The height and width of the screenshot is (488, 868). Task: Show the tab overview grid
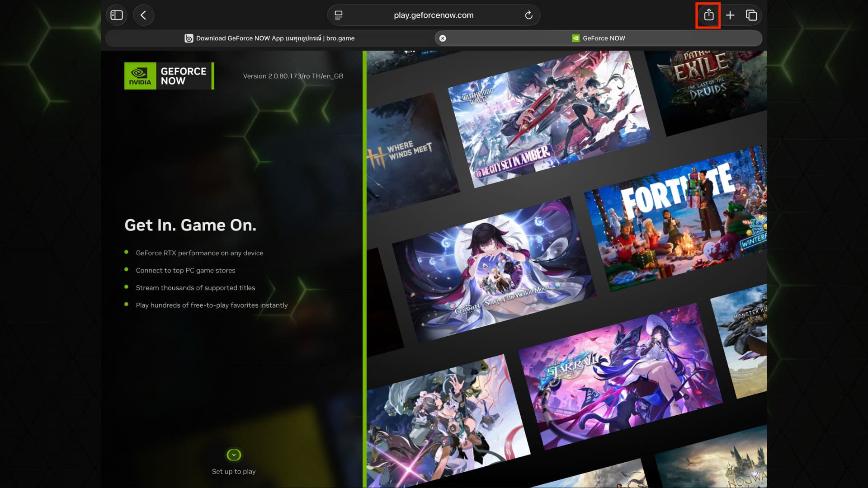coord(752,15)
